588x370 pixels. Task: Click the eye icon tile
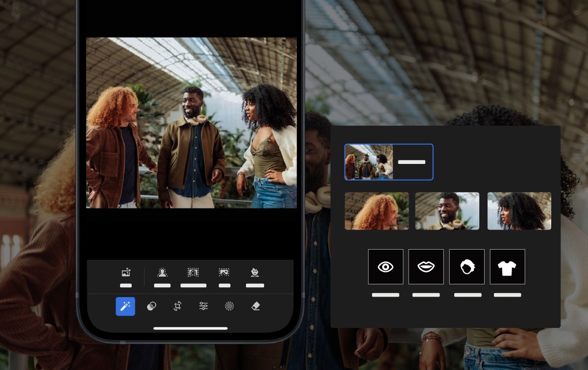[x=386, y=267]
